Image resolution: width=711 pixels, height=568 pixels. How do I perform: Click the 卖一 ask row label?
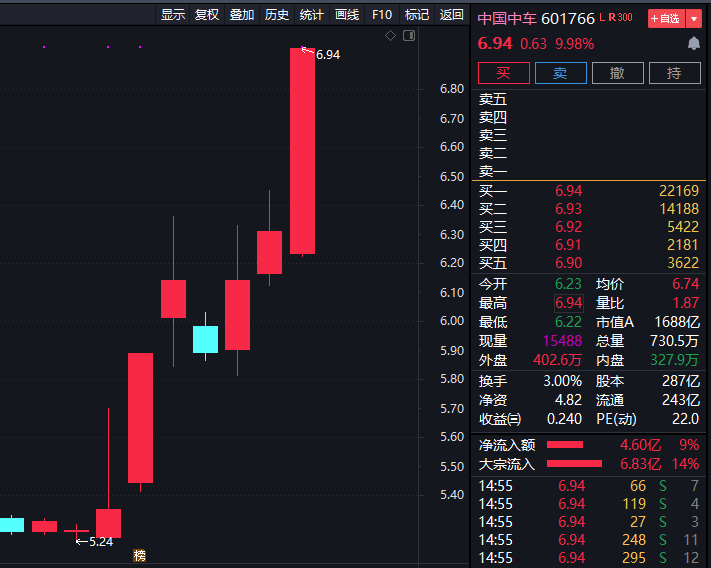pyautogui.click(x=493, y=171)
